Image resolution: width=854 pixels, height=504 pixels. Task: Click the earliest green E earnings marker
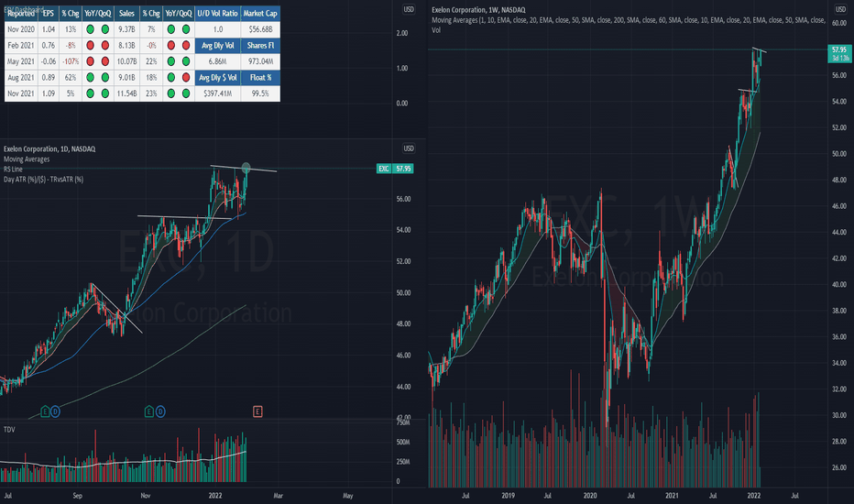coord(45,411)
